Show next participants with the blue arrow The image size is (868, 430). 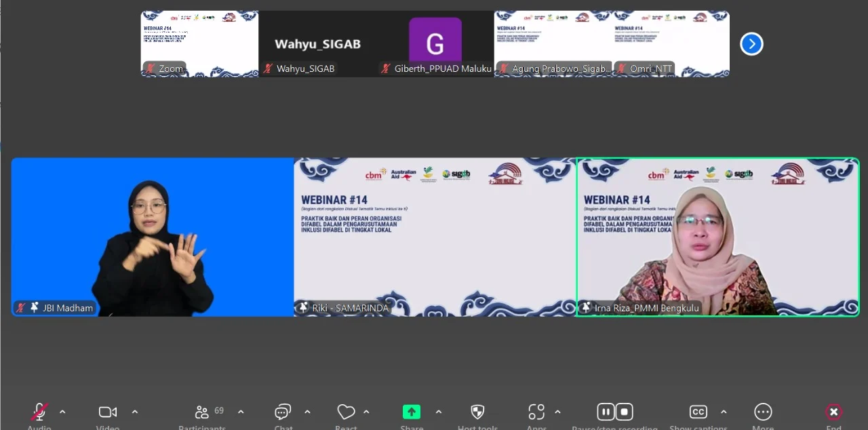click(751, 44)
